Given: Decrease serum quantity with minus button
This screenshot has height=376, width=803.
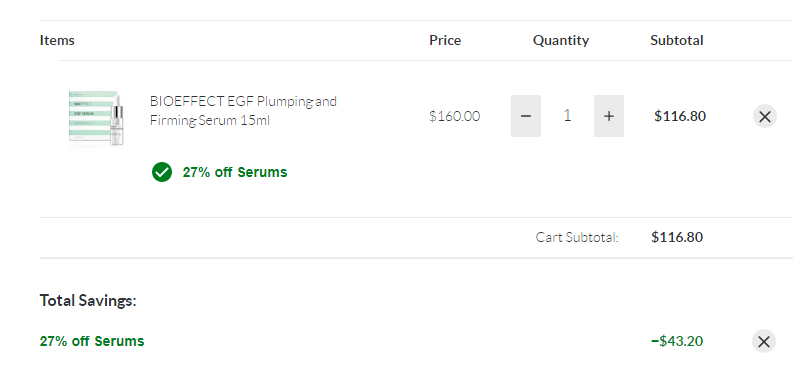Looking at the screenshot, I should click(x=525, y=116).
